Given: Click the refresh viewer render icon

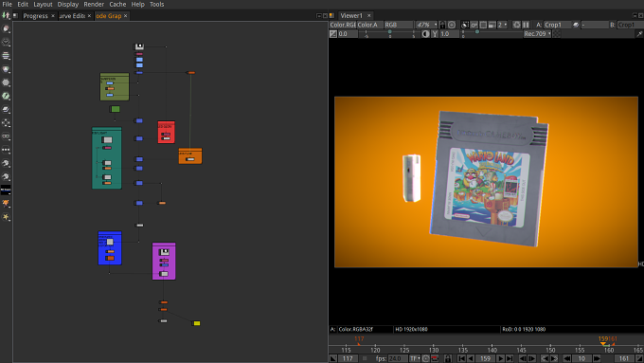Looking at the screenshot, I should (x=517, y=25).
